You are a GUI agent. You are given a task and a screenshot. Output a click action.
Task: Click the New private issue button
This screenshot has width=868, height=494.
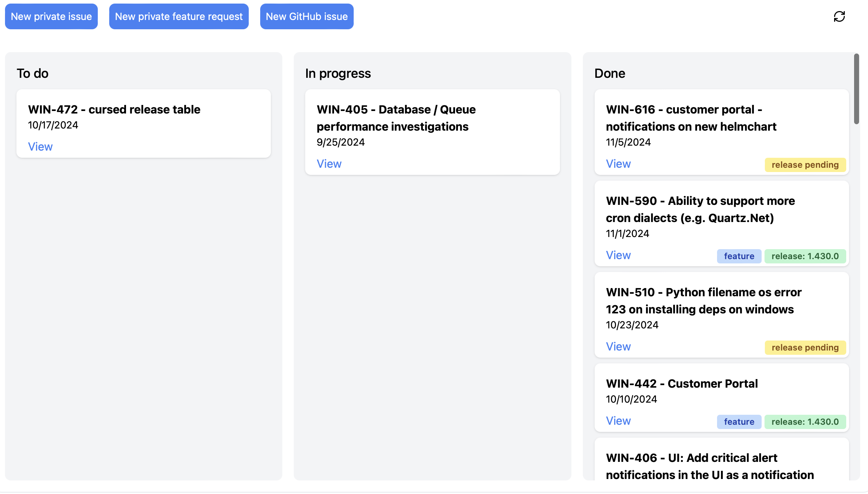coord(51,16)
